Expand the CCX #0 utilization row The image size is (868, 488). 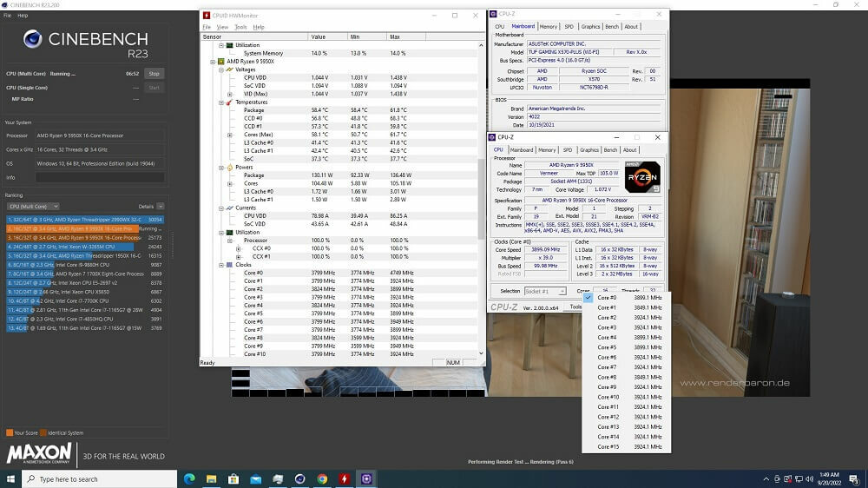(238, 248)
